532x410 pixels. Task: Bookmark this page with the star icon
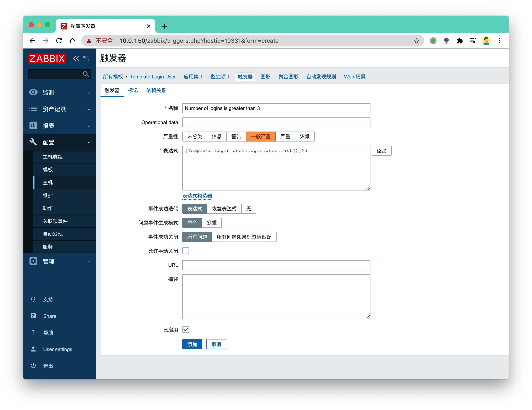coord(416,41)
